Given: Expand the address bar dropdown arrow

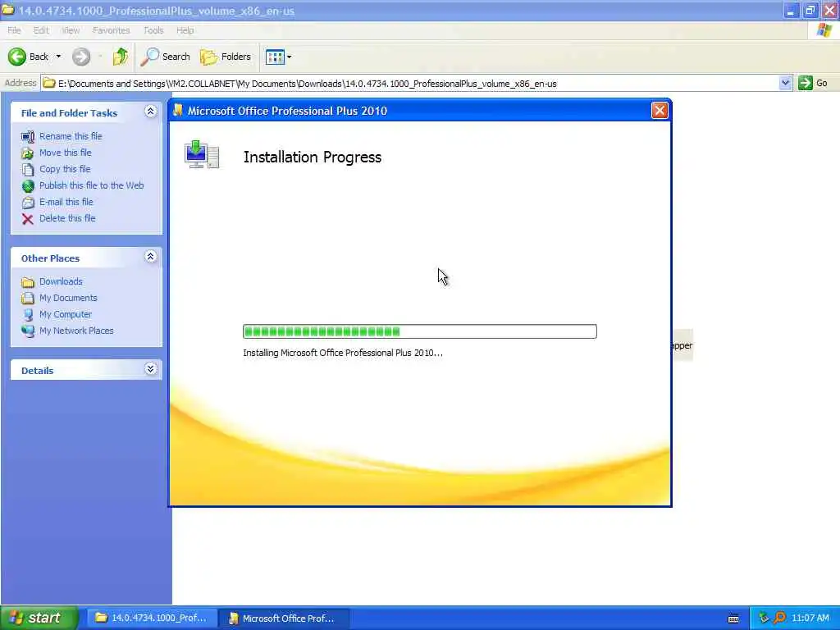Looking at the screenshot, I should 785,83.
